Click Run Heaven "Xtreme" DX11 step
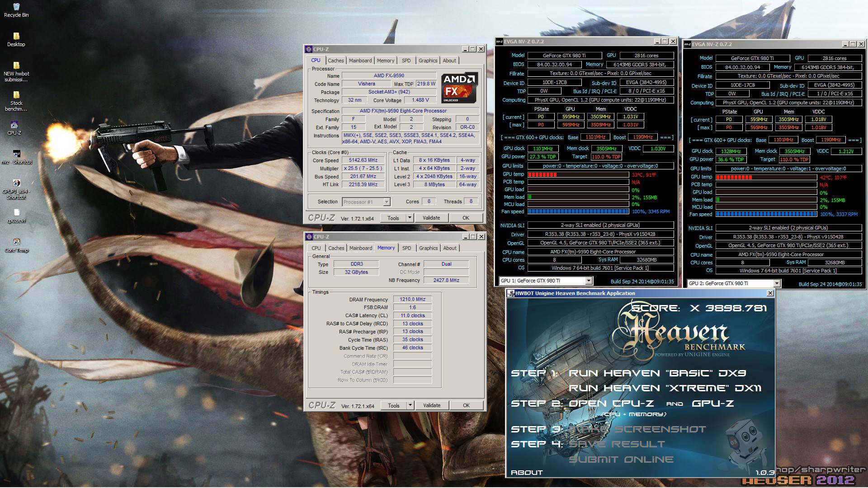868x488 pixels. 665,388
